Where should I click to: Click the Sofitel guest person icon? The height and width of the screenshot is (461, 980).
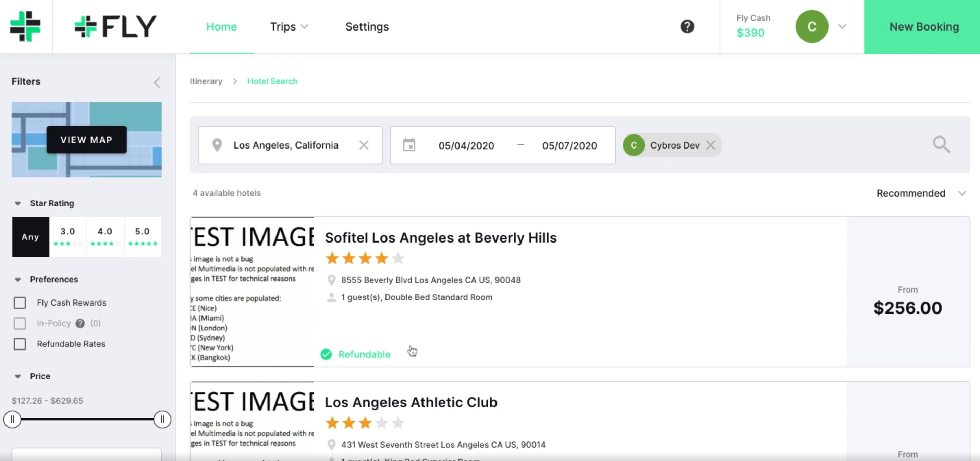click(331, 297)
